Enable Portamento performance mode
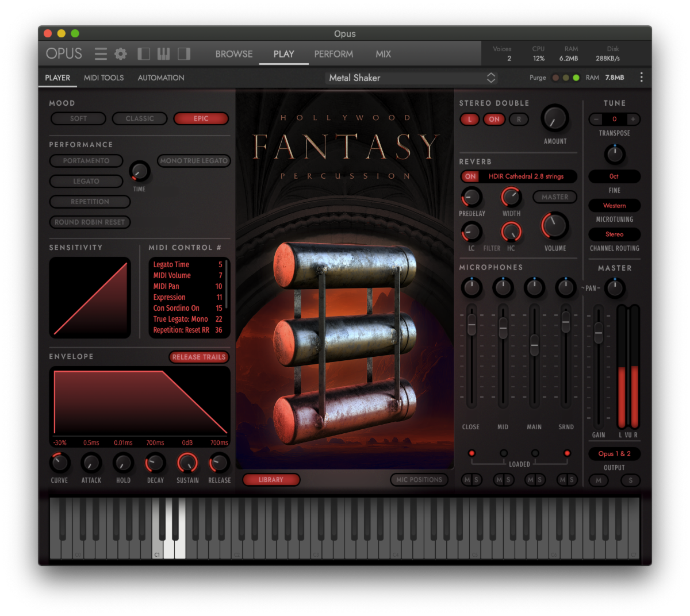Image resolution: width=690 pixels, height=616 pixels. (x=86, y=161)
